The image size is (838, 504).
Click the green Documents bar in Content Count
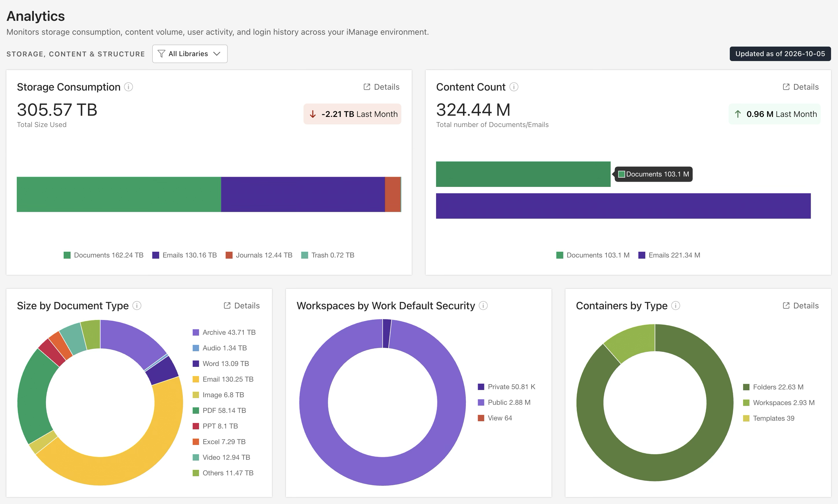pos(523,174)
